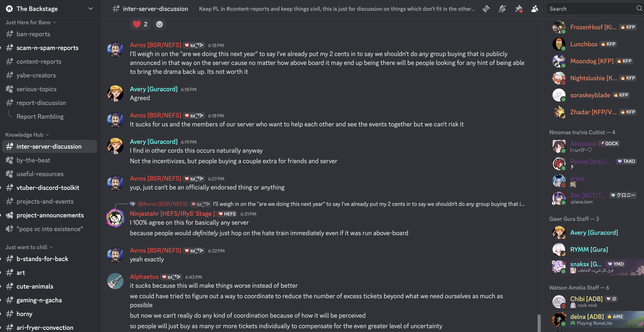
Task: Join the *pops vc into existence* voice channel
Action: tap(50, 229)
